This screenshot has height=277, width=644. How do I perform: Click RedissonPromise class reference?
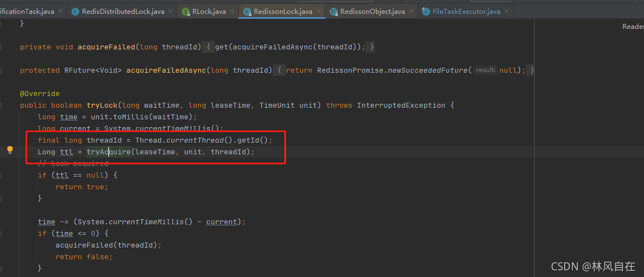(350, 70)
